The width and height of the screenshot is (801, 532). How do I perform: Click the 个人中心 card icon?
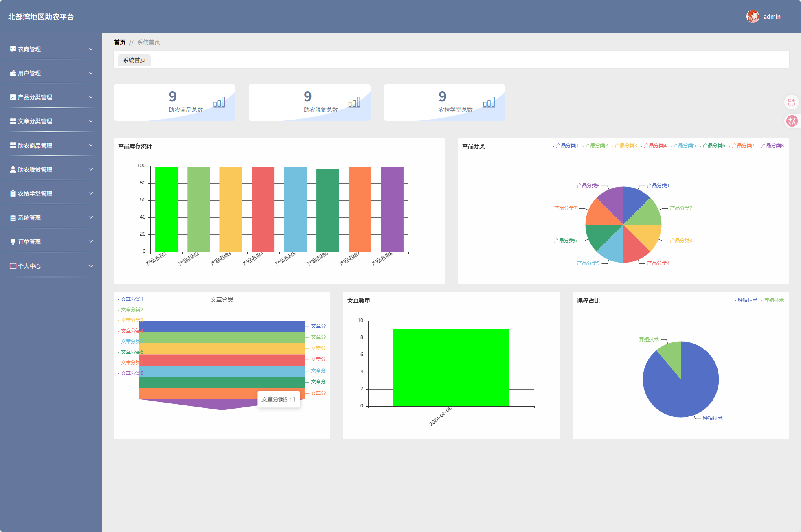13,266
